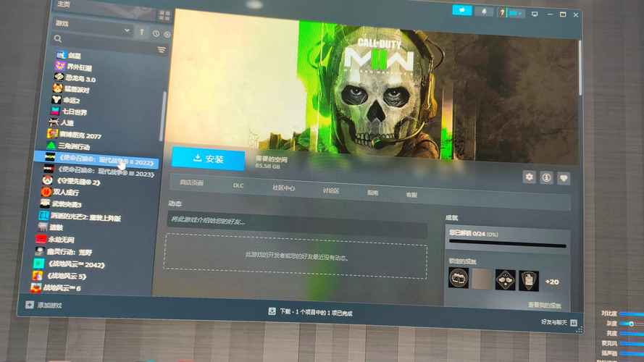644x362 pixels.
Task: Open the 客服 support tab
Action: (411, 195)
